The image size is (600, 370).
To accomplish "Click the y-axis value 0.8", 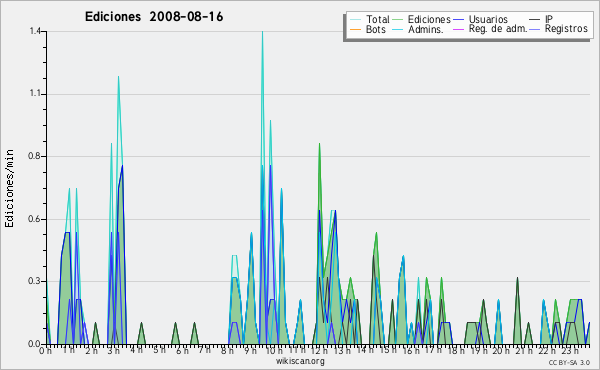I will pos(35,156).
